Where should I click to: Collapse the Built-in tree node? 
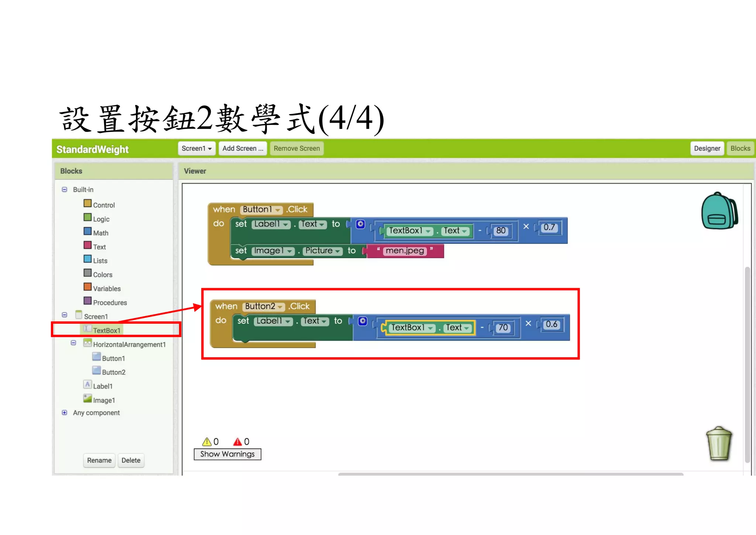65,190
